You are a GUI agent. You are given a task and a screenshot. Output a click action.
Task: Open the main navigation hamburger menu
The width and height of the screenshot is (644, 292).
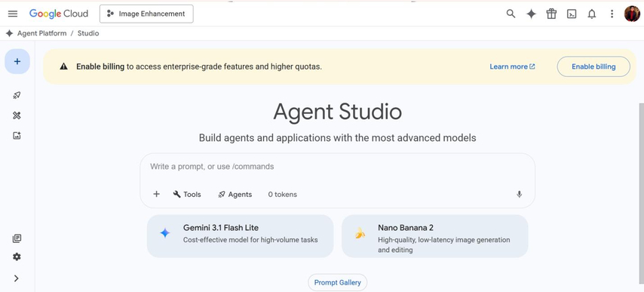click(x=13, y=14)
